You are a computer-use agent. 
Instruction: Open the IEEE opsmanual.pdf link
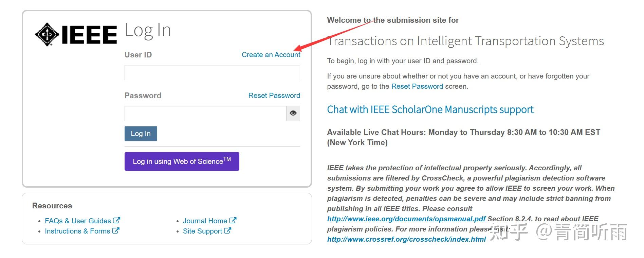click(406, 219)
